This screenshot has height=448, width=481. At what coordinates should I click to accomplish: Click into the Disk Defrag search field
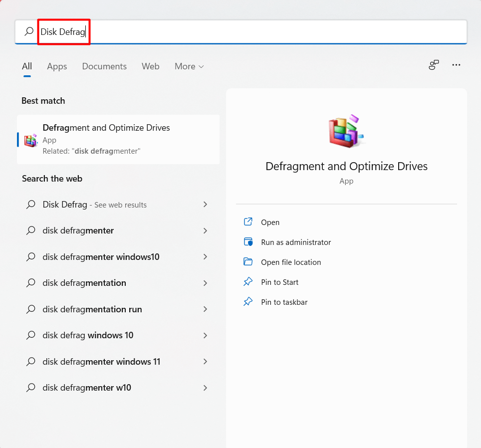pyautogui.click(x=249, y=31)
